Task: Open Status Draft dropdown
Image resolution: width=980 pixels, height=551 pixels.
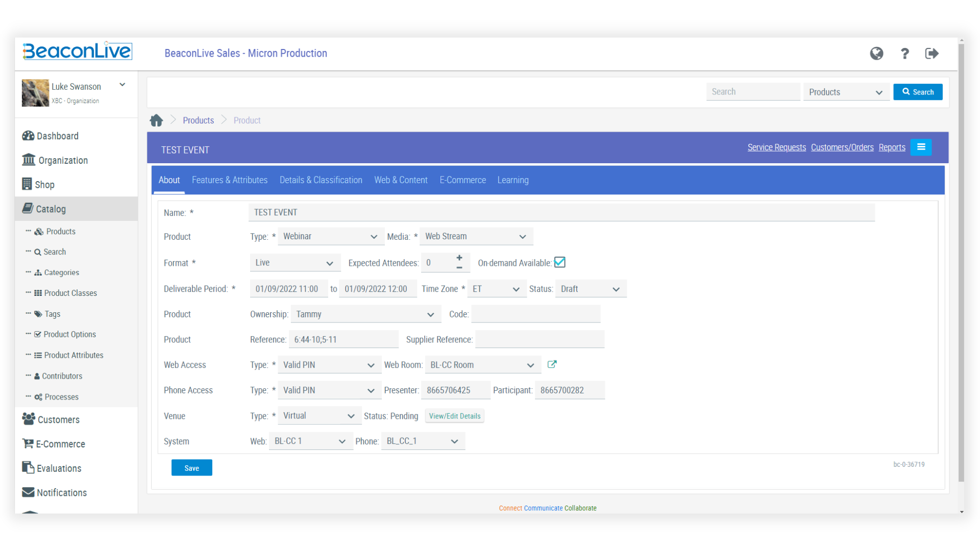Action: (591, 289)
